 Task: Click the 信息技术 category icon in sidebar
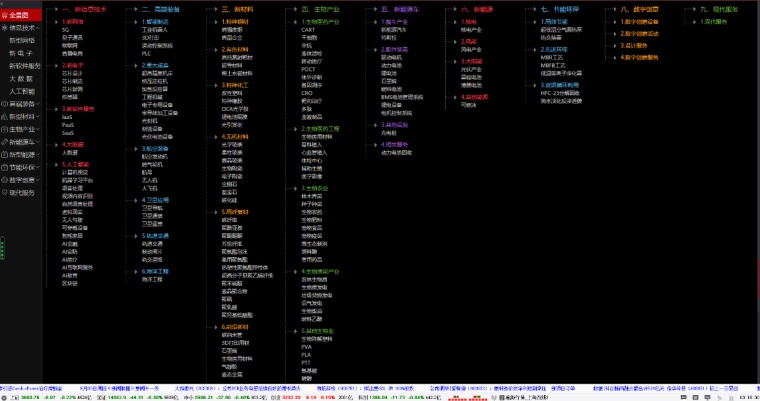(5, 28)
